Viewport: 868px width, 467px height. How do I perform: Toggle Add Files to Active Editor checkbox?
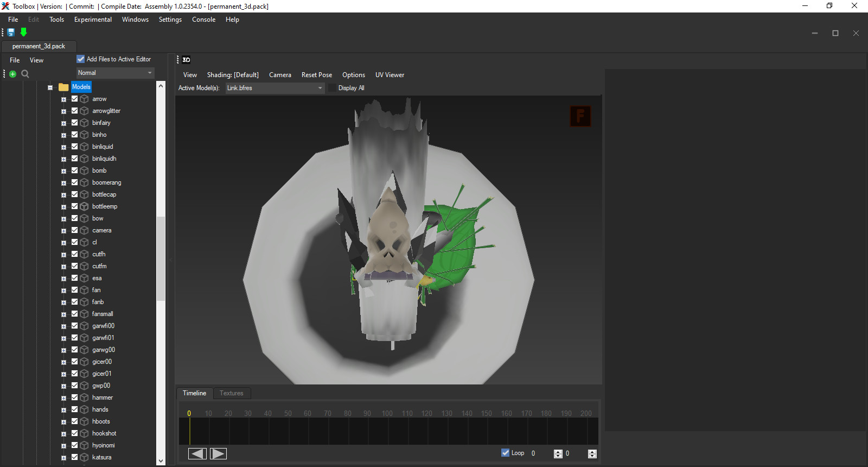(81, 59)
